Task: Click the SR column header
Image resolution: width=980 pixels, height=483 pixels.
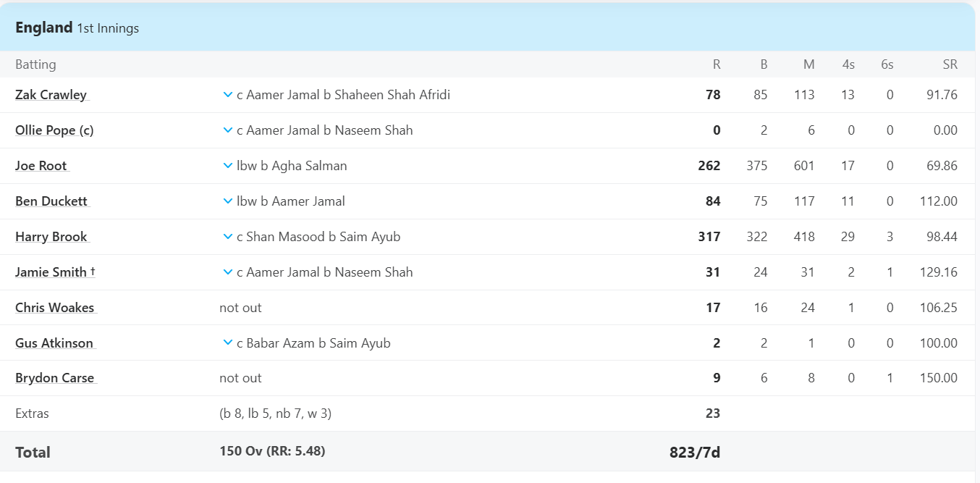Action: [950, 64]
